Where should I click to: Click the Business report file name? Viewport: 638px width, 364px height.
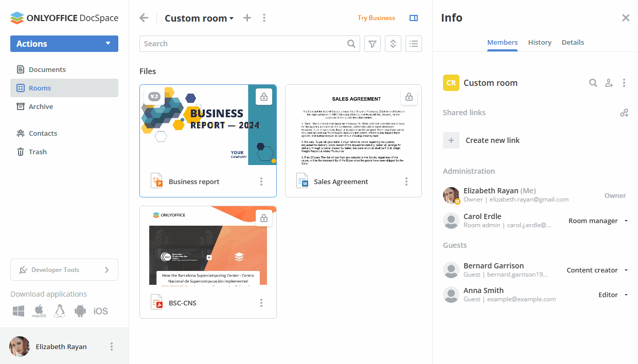point(194,181)
